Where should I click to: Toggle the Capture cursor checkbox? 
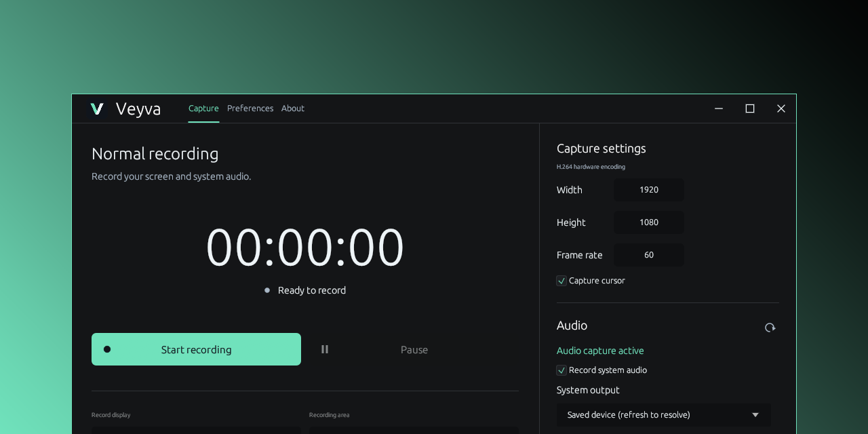pos(561,281)
